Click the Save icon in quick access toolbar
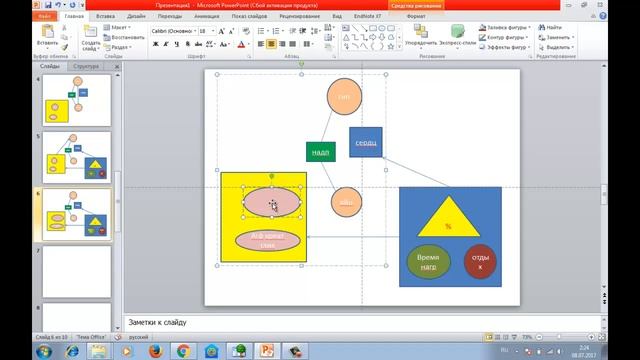This screenshot has height=360, width=640. pyautogui.click(x=48, y=5)
